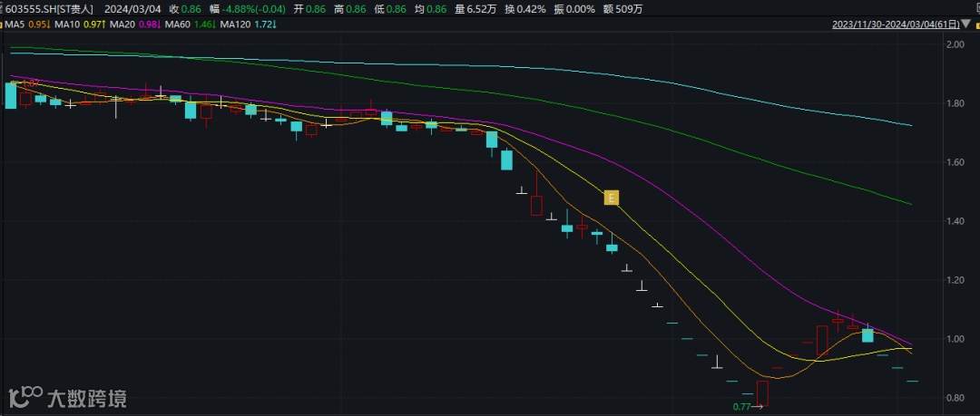The height and width of the screenshot is (416, 980).
Task: Click the yellow E event marker on the chart
Action: click(x=612, y=198)
